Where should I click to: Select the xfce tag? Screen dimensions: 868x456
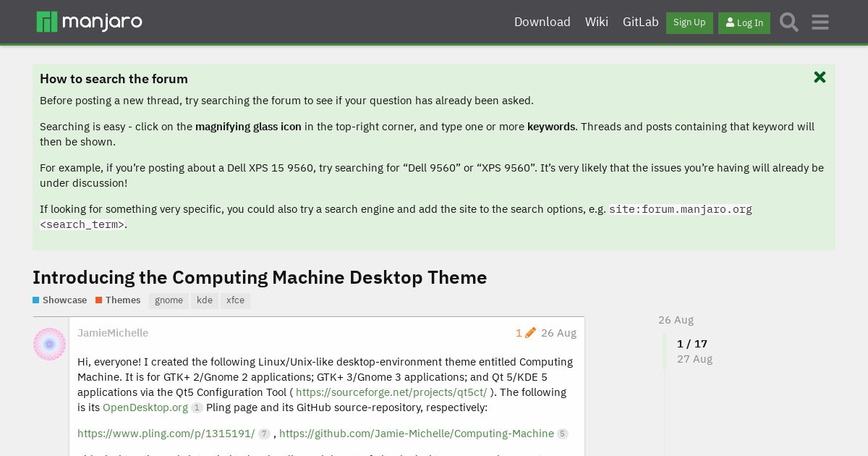click(235, 300)
